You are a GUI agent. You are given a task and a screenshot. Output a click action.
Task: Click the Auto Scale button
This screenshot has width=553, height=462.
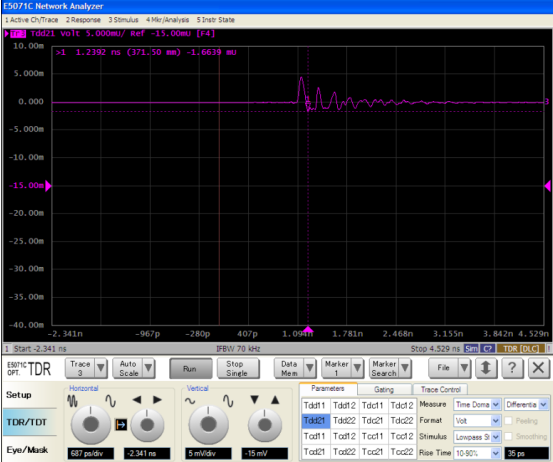128,368
